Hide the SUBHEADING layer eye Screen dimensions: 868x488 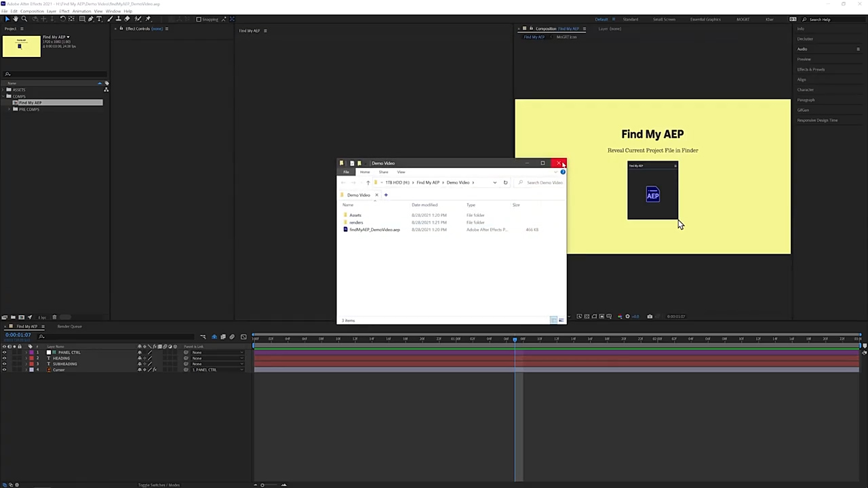click(4, 364)
